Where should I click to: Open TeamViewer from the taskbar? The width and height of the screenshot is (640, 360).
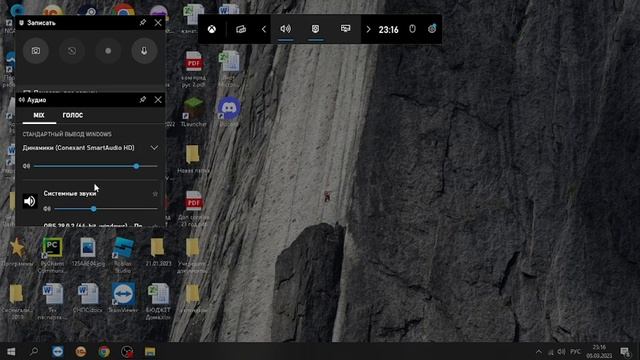pyautogui.click(x=58, y=351)
